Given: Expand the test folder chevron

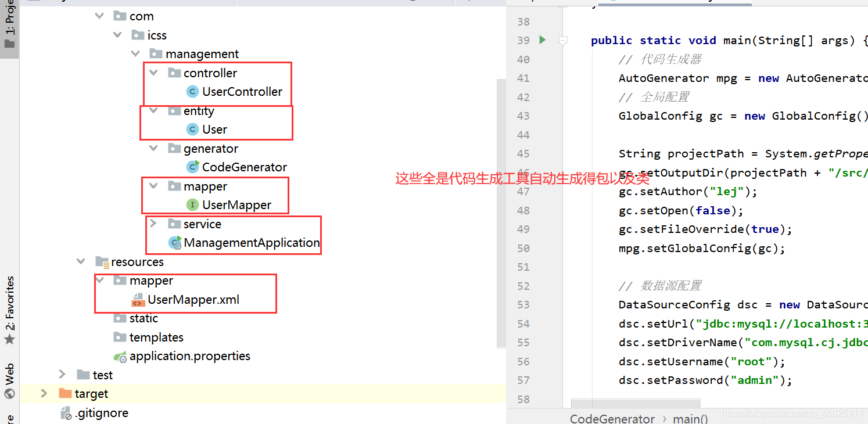Looking at the screenshot, I should pyautogui.click(x=63, y=375).
